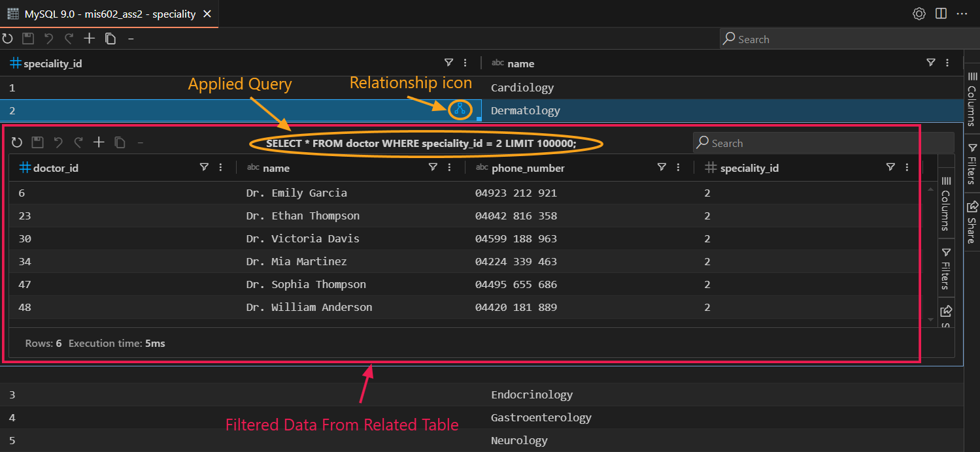Select the Cardiology cell
Image resolution: width=980 pixels, height=452 pixels.
pyautogui.click(x=722, y=88)
